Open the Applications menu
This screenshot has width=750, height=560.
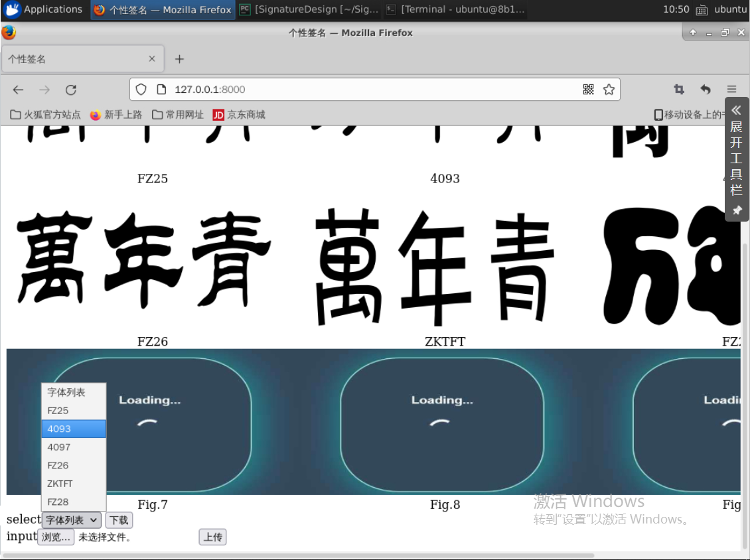click(x=44, y=9)
